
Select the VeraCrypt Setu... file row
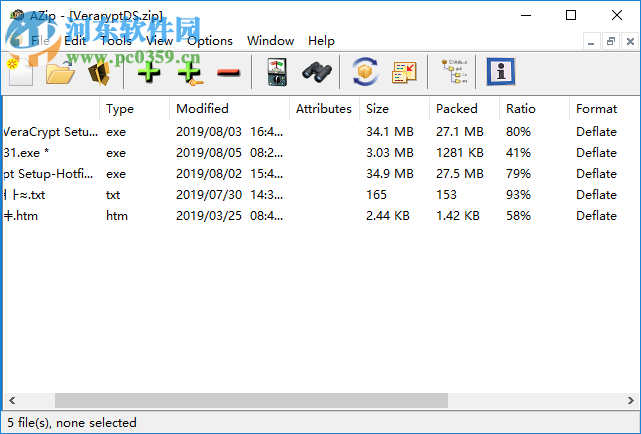[320, 132]
